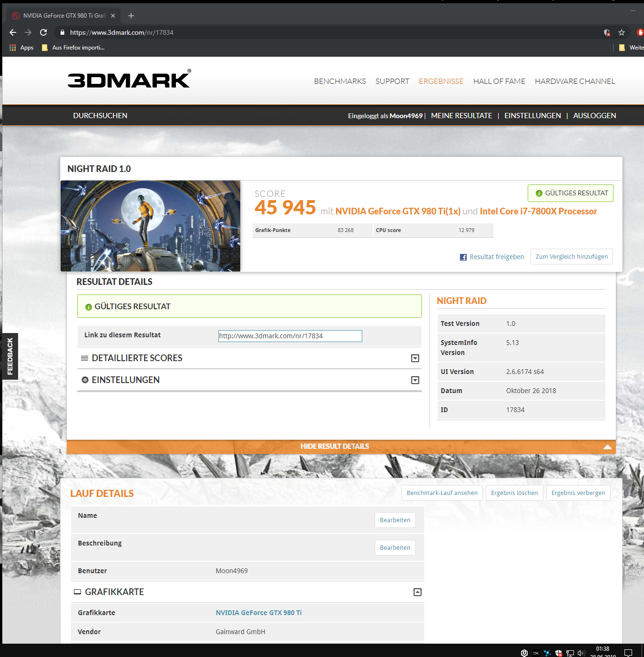Open MEINE RESULTATE

[x=461, y=116]
